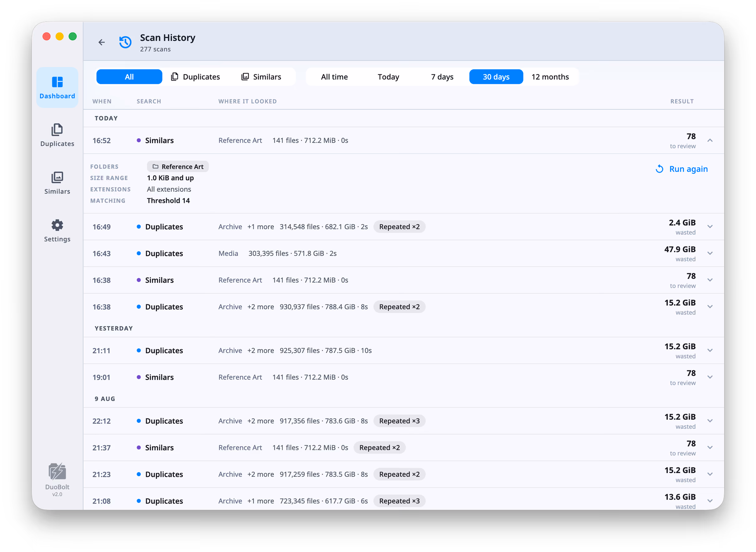756x552 pixels.
Task: Open Similars in the sidebar
Action: point(57,183)
